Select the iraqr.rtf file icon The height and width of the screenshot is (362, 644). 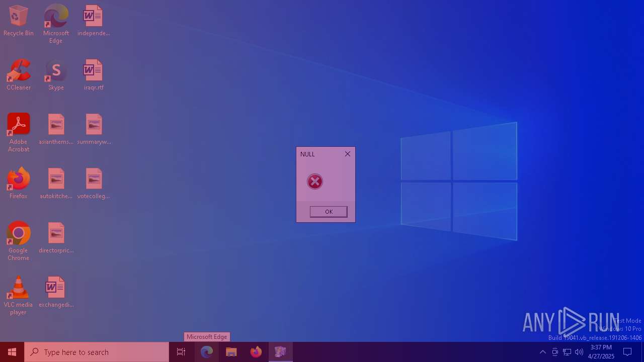(94, 74)
